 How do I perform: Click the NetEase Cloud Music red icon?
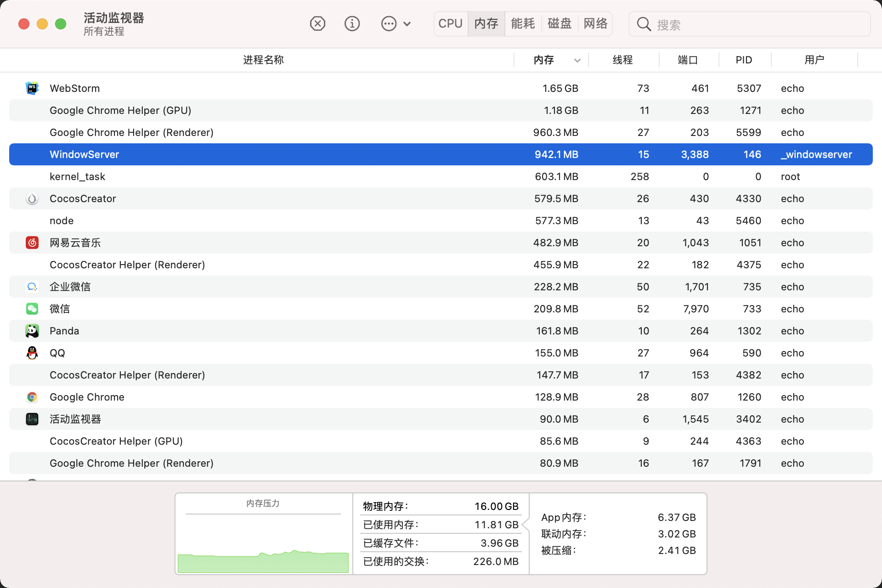32,243
